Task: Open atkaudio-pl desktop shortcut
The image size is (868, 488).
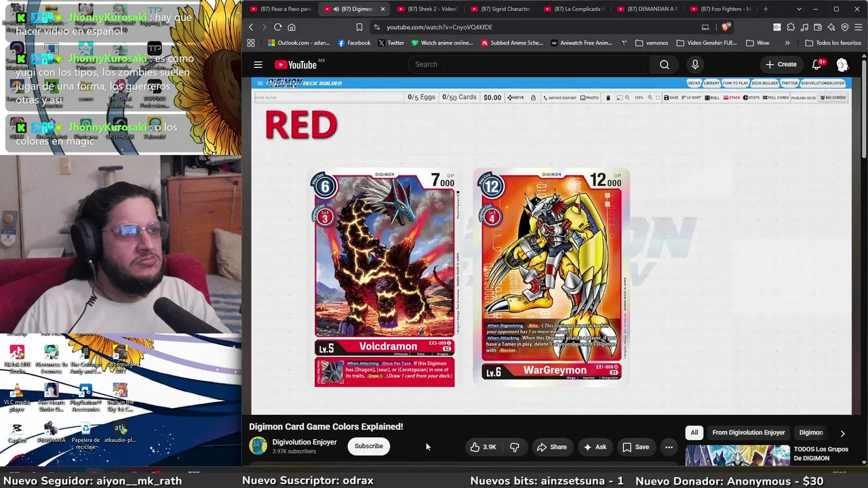Action: 120,432
